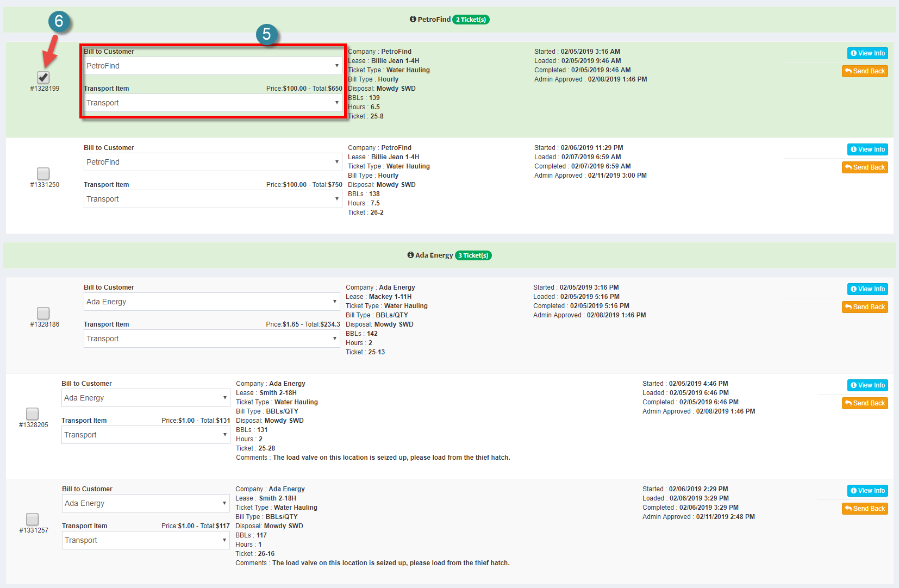Click price text Total:$131
The image size is (899, 588).
[x=215, y=421]
